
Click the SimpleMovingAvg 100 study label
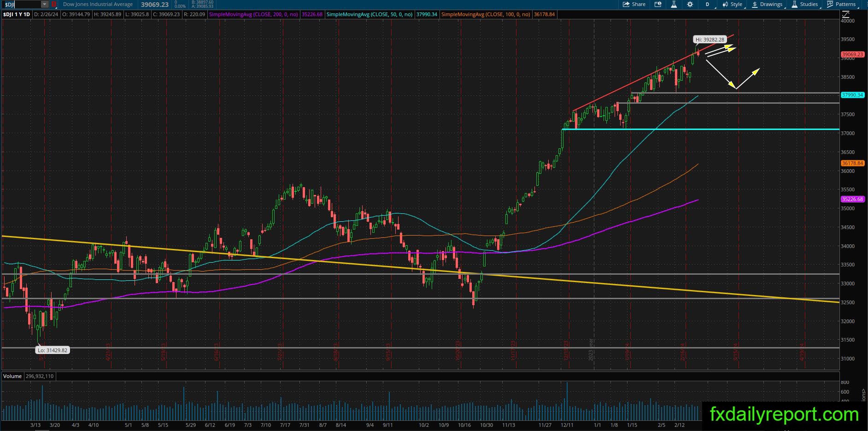(x=486, y=14)
